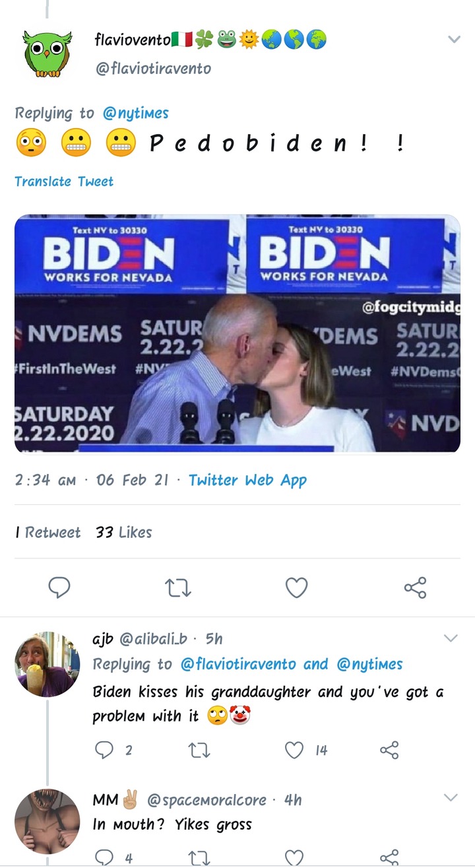The width and height of the screenshot is (475, 868).
Task: Like the main tweet with heart icon
Action: coord(296,587)
